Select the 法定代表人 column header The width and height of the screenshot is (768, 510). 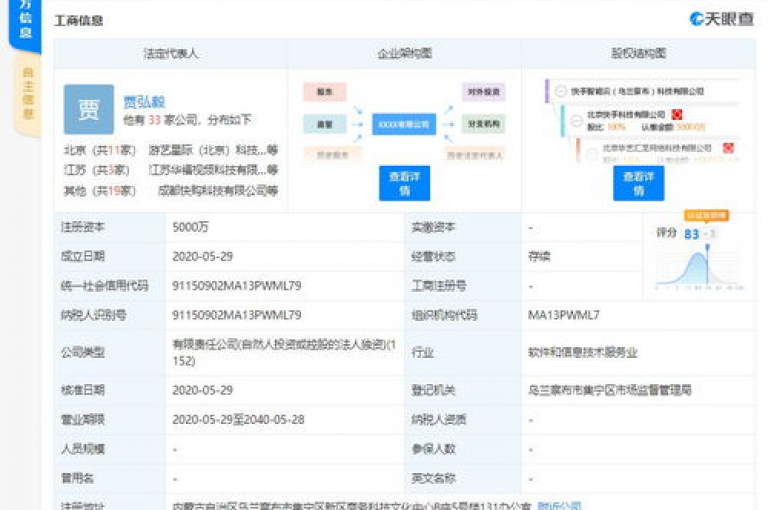171,53
